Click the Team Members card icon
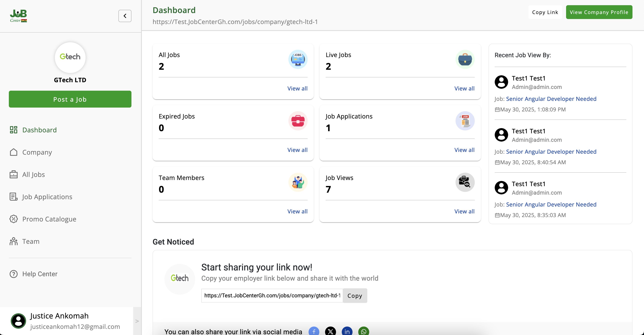The image size is (644, 335). pyautogui.click(x=298, y=182)
